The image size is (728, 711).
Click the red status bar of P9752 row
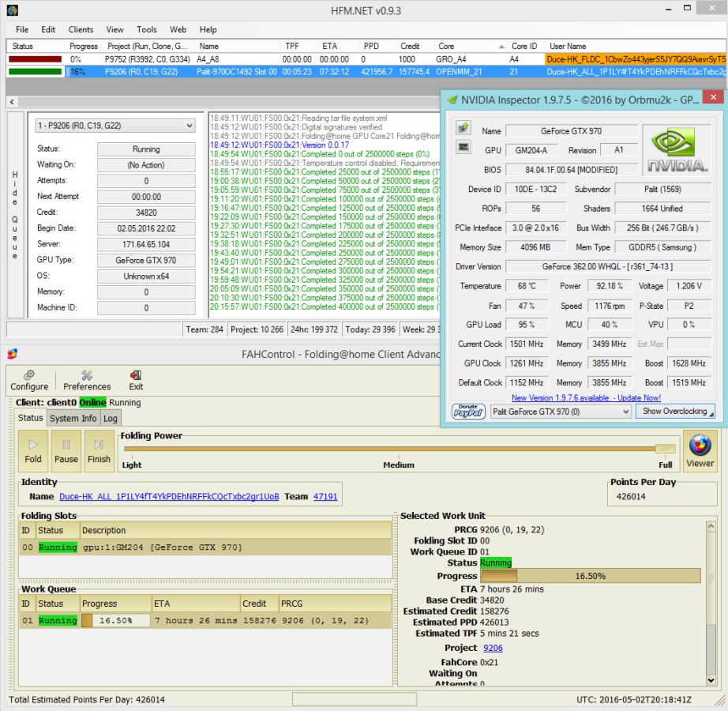click(x=36, y=59)
